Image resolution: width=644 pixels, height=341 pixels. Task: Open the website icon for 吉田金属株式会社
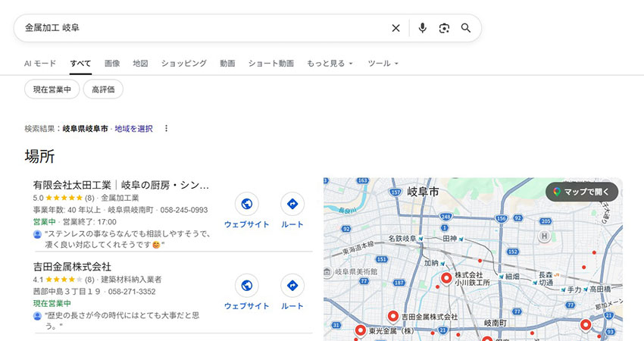pos(247,286)
